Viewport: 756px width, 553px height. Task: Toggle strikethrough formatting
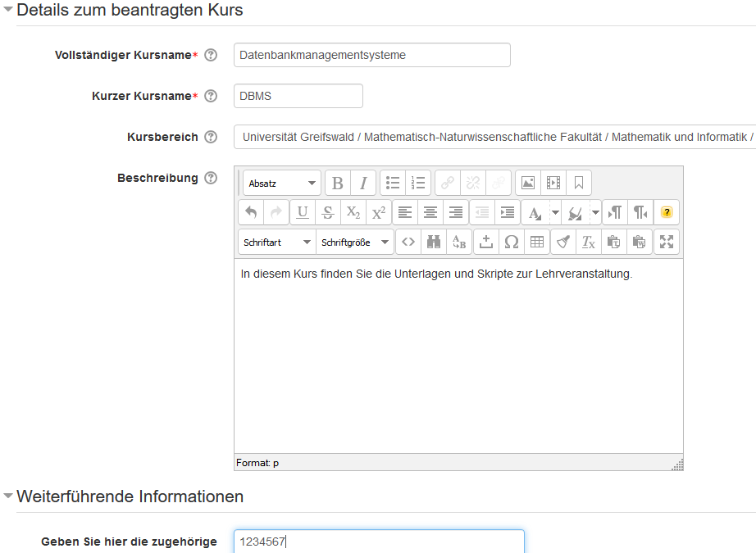coord(328,212)
